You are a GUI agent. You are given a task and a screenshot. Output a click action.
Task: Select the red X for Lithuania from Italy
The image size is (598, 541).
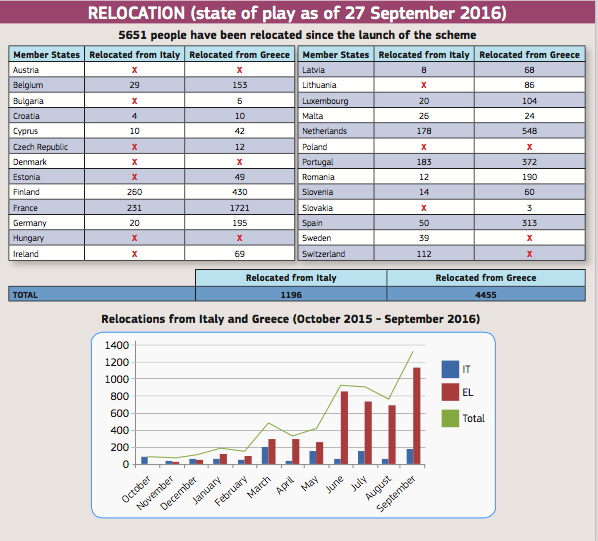tap(424, 85)
